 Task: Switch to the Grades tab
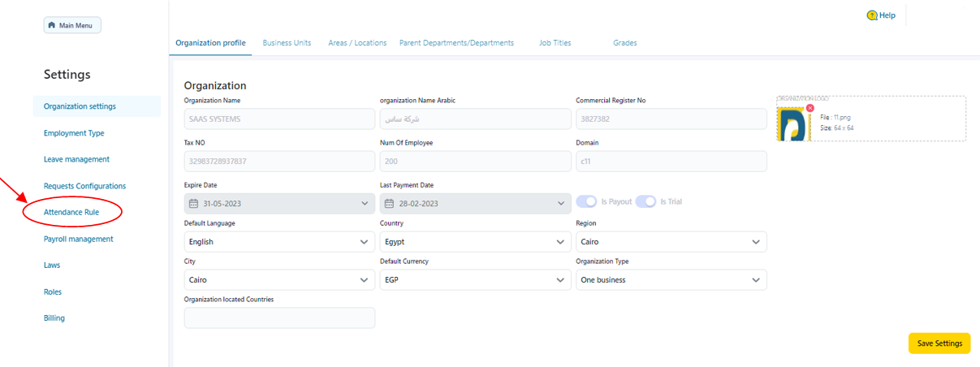pyautogui.click(x=624, y=43)
